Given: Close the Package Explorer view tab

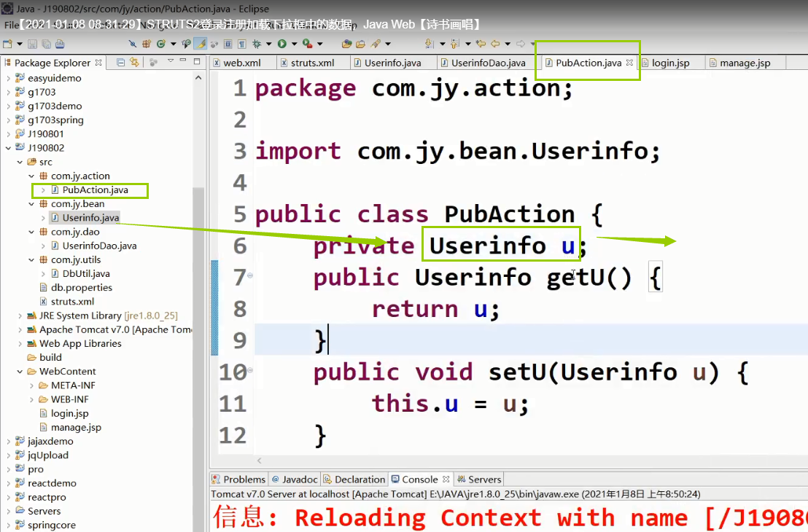Looking at the screenshot, I should click(98, 63).
